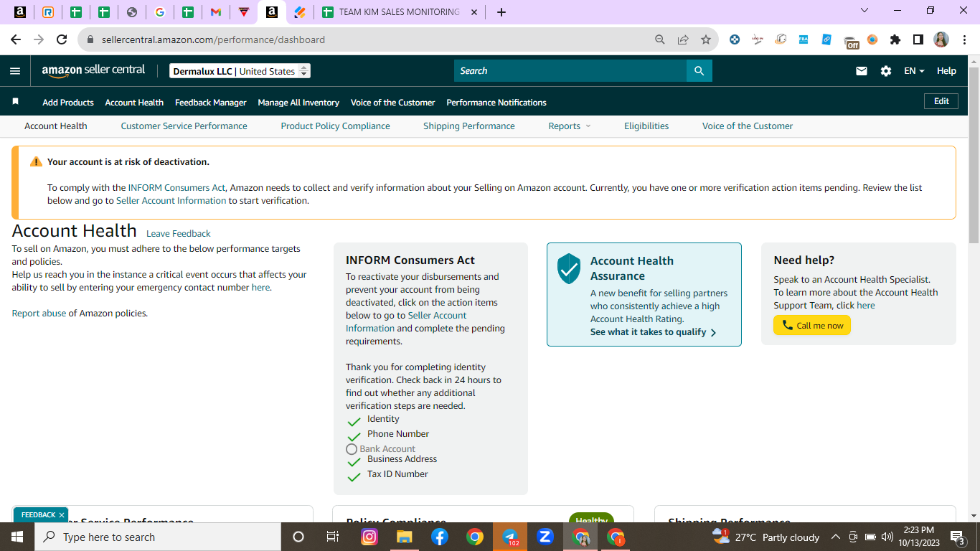
Task: Open File Explorer from the taskbar
Action: (405, 537)
